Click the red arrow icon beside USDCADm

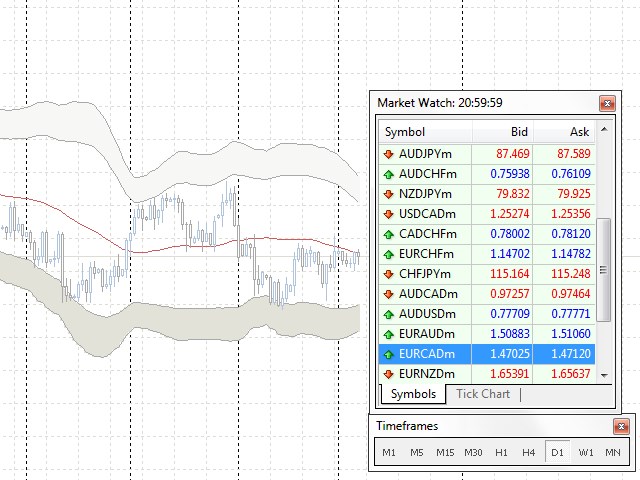point(388,214)
